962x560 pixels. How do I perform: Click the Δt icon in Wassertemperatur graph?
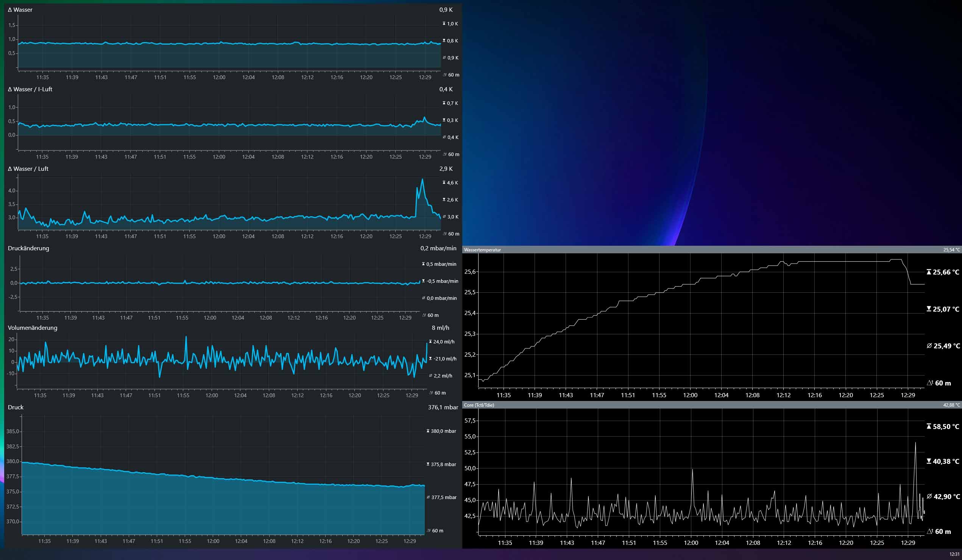930,382
